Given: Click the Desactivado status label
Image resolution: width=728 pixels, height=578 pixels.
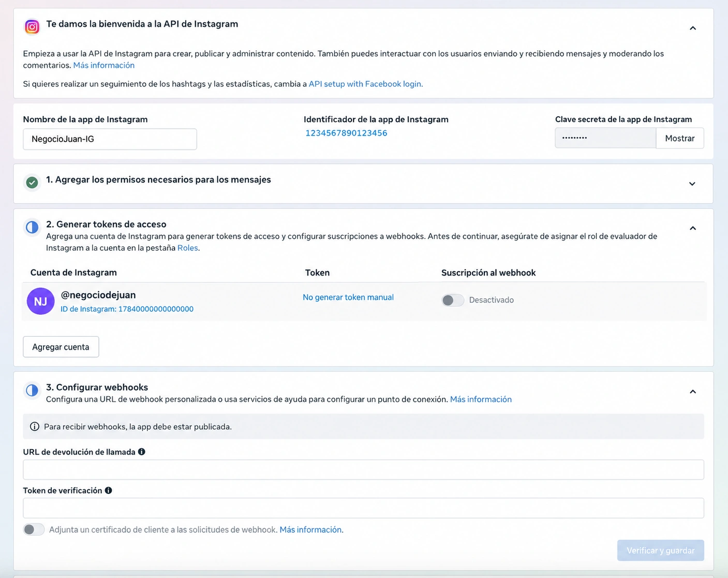Looking at the screenshot, I should (x=492, y=300).
